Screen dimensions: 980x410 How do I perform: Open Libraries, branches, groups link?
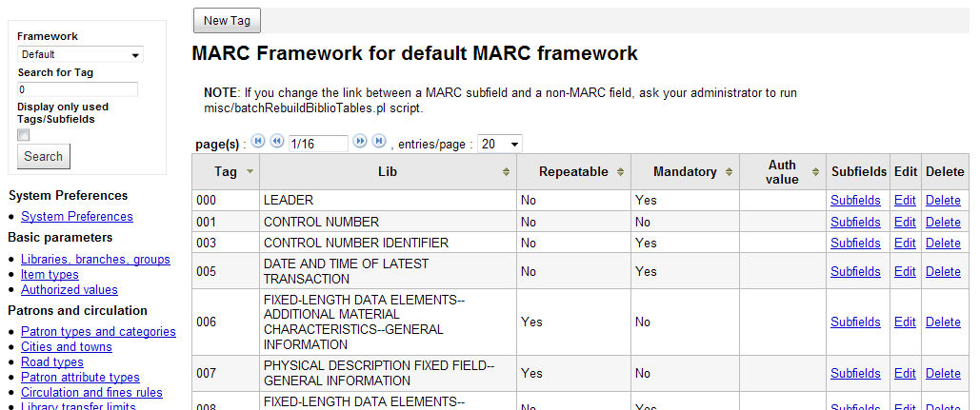click(x=95, y=259)
